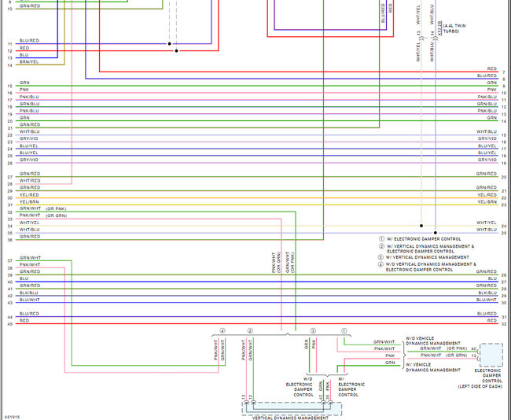Click splice dot on WHT/BLU line 25 wire
Viewport: 511px width, 420px height.
pyautogui.click(x=436, y=233)
